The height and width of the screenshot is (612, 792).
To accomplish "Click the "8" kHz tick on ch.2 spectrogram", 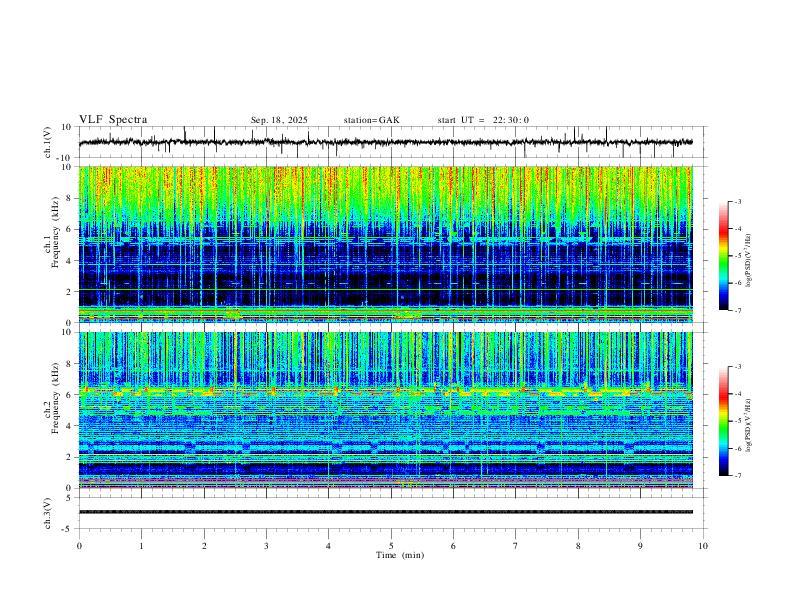I will [x=70, y=364].
